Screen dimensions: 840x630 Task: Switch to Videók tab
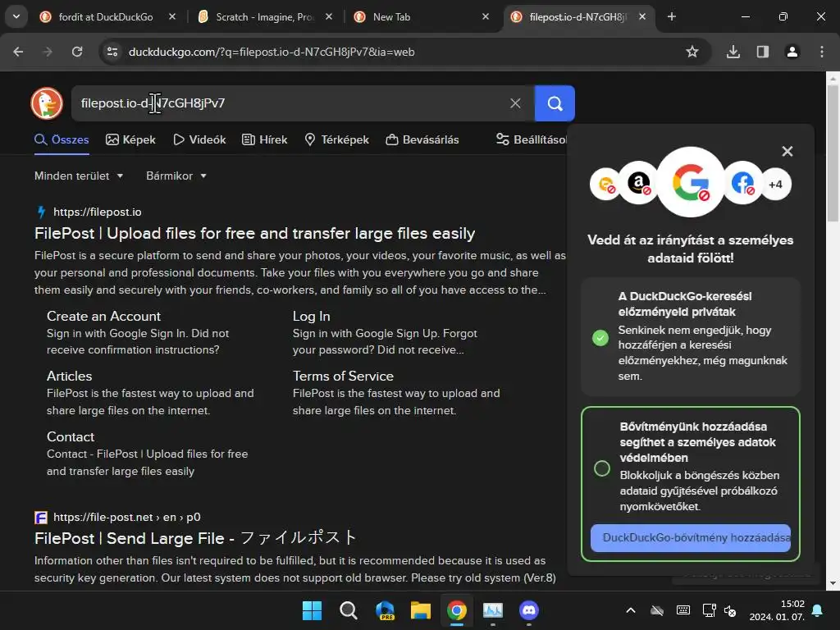point(199,139)
